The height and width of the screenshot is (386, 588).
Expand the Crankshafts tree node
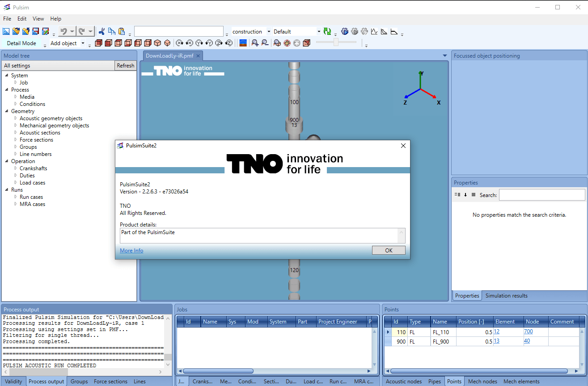pos(16,168)
